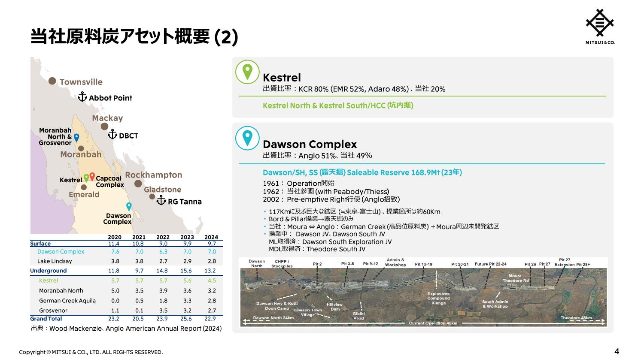644x362 pixels.
Task: Click the Townsville city dot
Action: [52, 81]
